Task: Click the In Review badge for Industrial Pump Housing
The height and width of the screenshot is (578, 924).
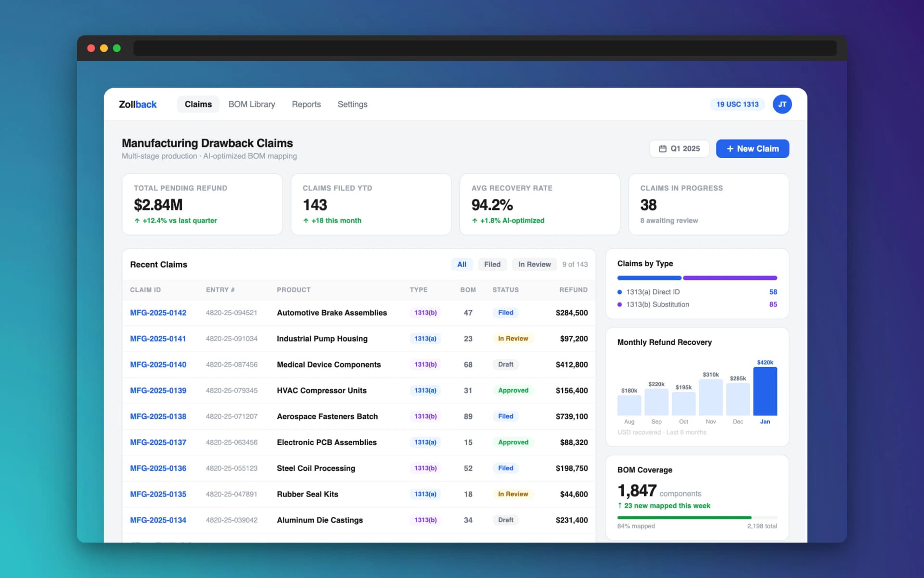Action: [x=513, y=339]
